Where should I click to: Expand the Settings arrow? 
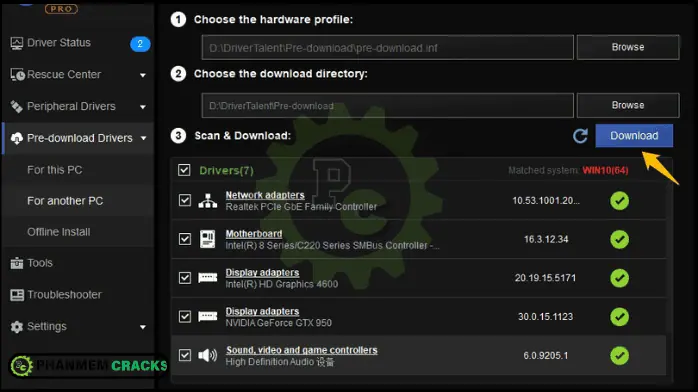point(142,327)
